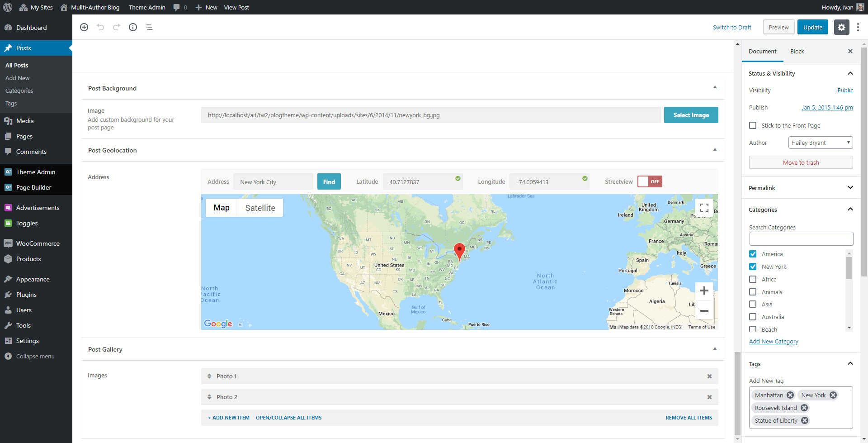Click the WordPress logo icon
The width and height of the screenshot is (868, 443).
pyautogui.click(x=8, y=7)
